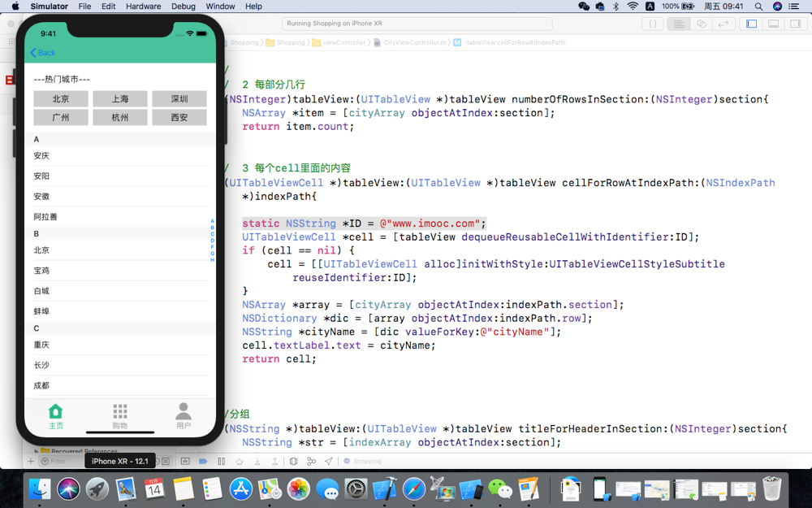The height and width of the screenshot is (508, 812).
Task: Open the Hardware menu
Action: 143,7
